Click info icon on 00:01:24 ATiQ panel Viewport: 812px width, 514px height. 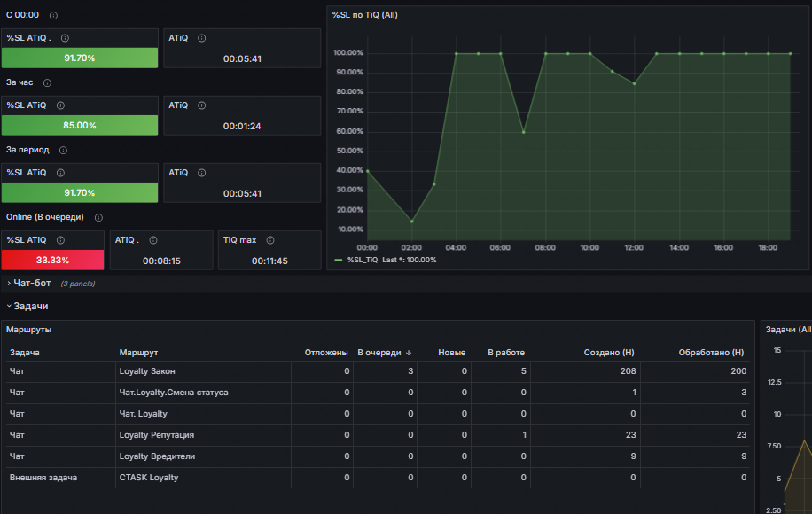click(x=202, y=105)
